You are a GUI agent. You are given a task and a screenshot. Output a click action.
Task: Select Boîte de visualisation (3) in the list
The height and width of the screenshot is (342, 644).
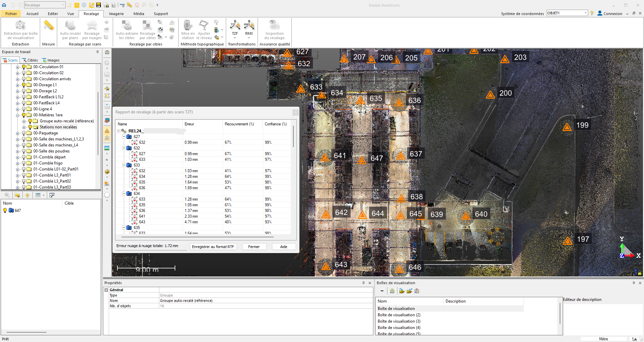click(399, 321)
